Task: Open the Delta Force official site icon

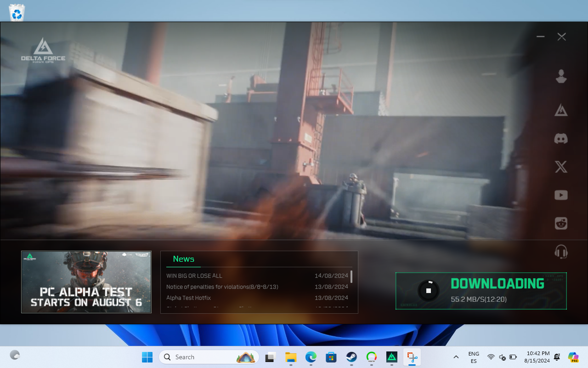Action: click(x=561, y=110)
